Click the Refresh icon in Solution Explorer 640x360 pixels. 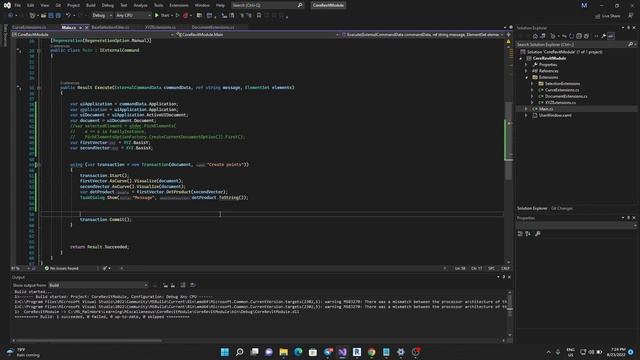coord(571,36)
